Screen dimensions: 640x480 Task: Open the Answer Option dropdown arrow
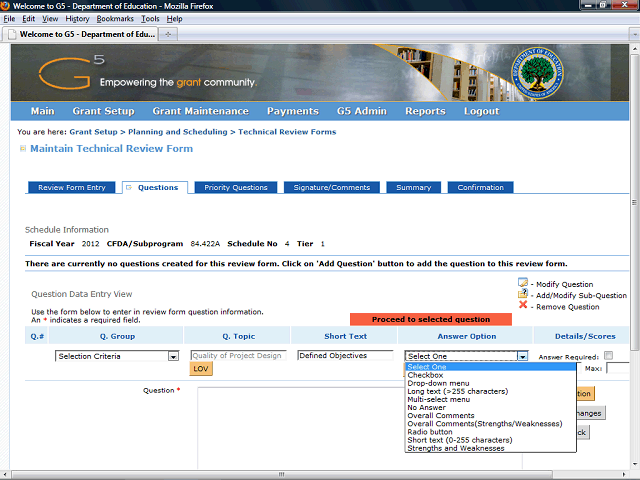(x=522, y=356)
